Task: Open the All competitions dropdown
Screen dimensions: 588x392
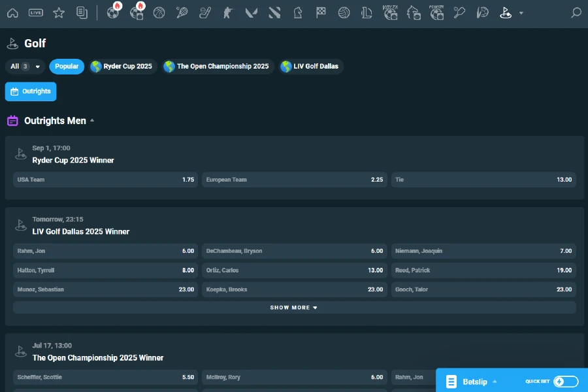Action: (x=24, y=66)
